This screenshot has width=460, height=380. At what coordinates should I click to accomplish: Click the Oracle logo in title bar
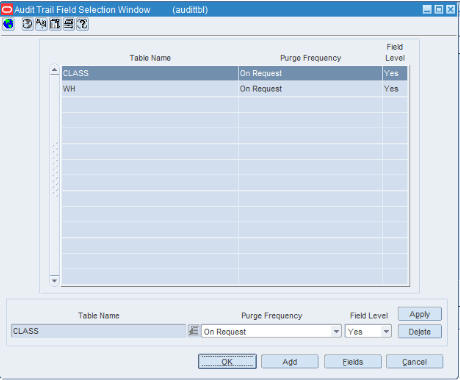(7, 9)
